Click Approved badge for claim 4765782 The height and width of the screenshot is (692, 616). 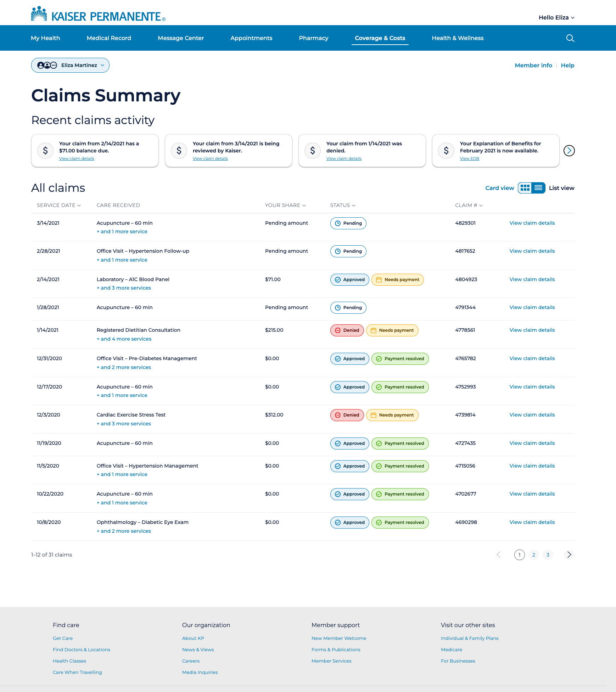coord(349,359)
